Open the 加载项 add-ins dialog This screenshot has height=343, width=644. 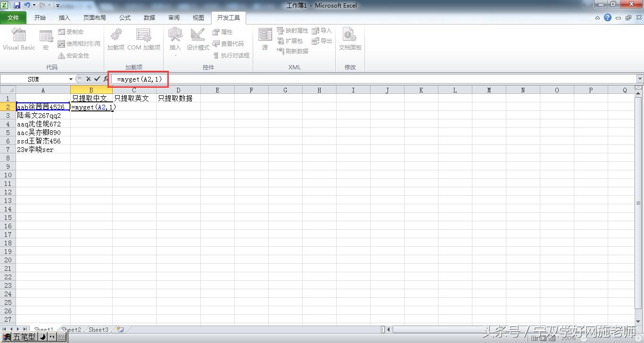(x=116, y=39)
